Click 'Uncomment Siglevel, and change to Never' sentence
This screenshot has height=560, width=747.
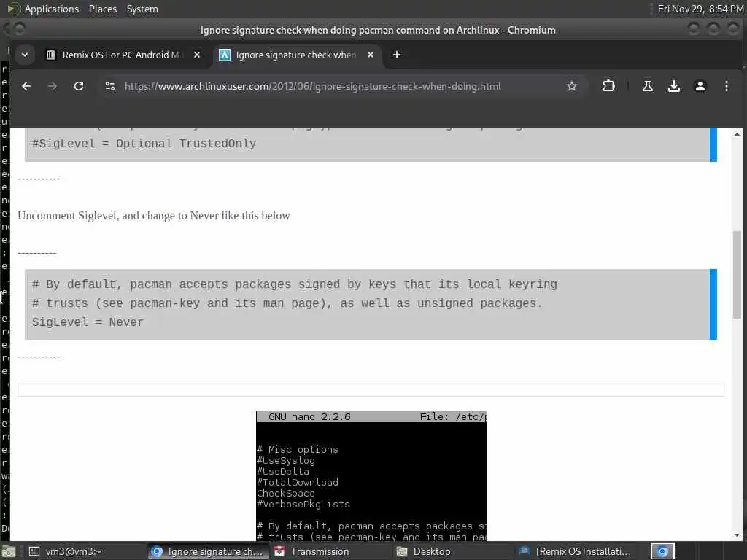click(154, 216)
